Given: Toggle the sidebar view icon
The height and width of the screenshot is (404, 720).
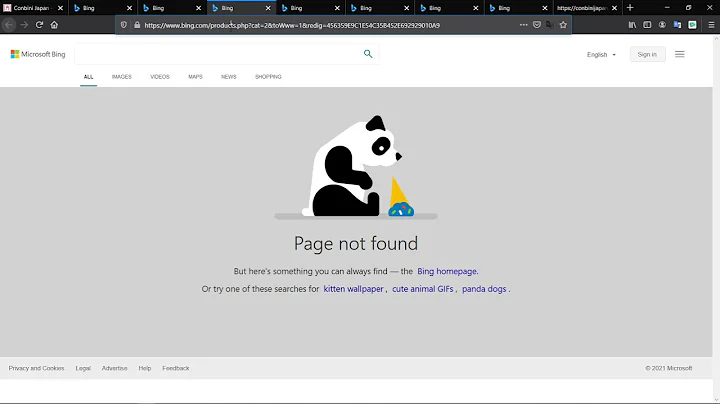Looking at the screenshot, I should coord(647,25).
